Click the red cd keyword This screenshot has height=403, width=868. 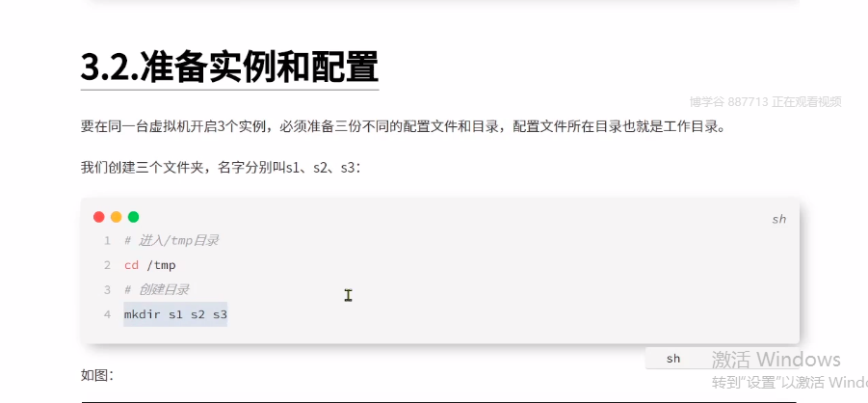[x=131, y=265]
